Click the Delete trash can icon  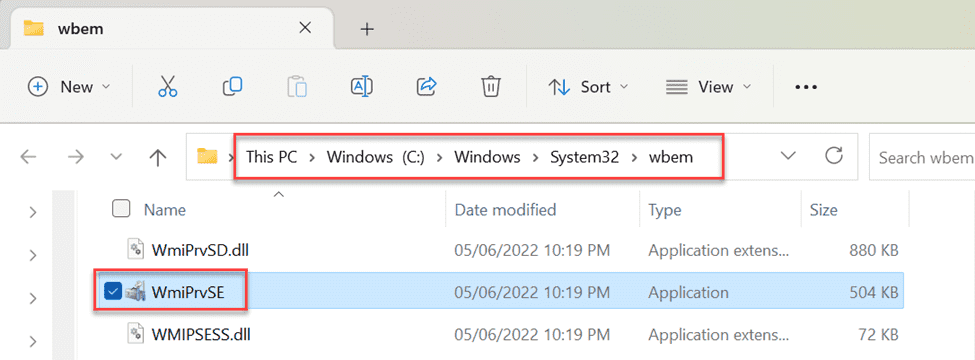(x=491, y=86)
